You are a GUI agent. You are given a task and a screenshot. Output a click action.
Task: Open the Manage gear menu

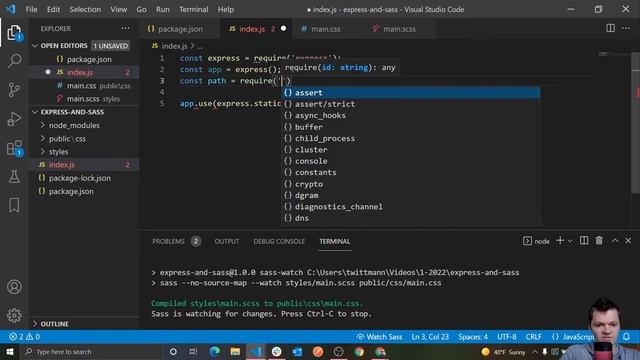coord(14,315)
